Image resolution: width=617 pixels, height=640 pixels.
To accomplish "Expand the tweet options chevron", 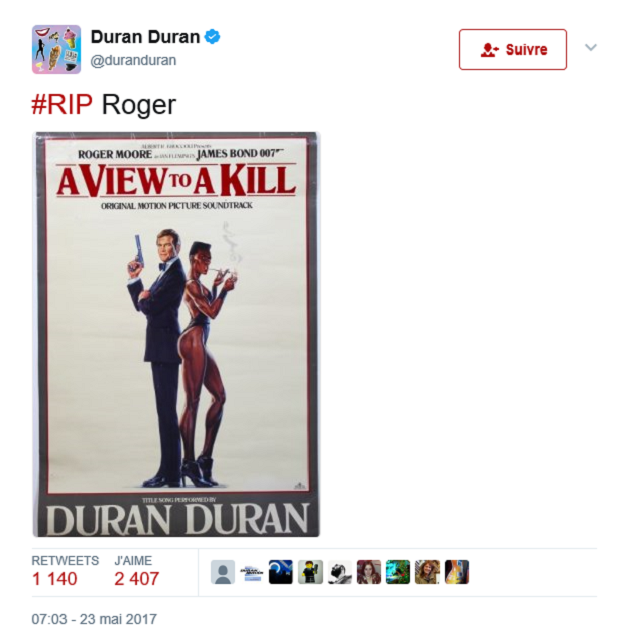I will (x=590, y=47).
